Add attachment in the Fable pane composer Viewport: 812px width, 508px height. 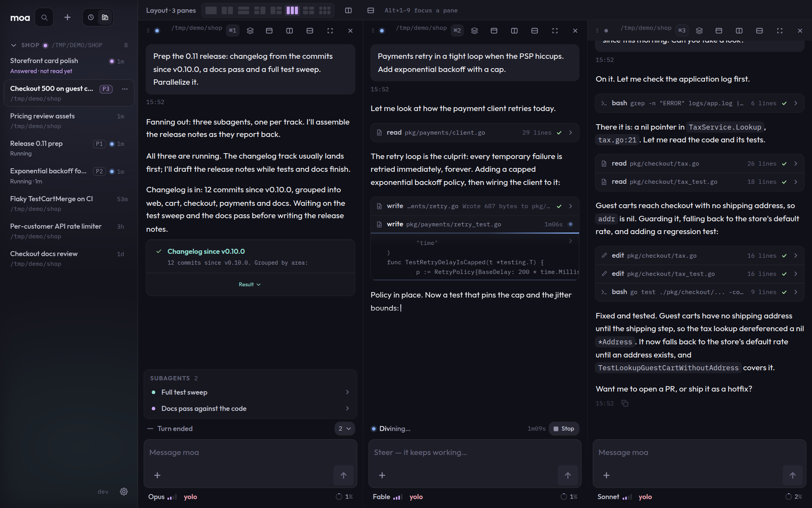[382, 475]
